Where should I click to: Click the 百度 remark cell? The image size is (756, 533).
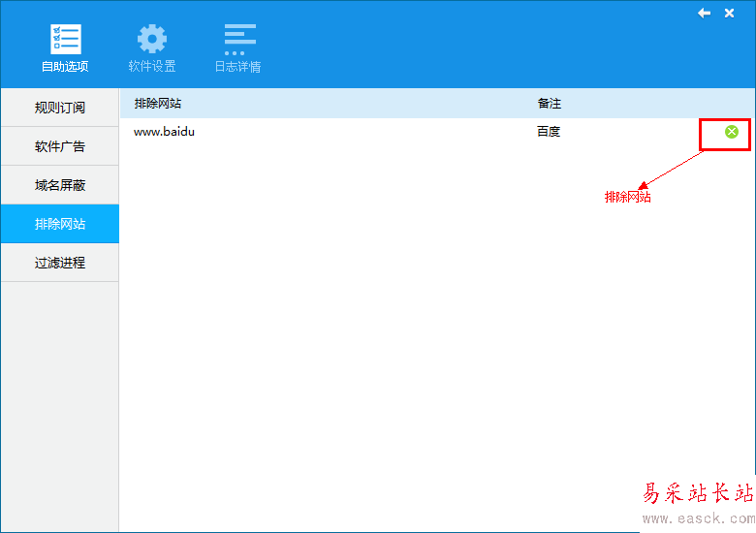(549, 132)
